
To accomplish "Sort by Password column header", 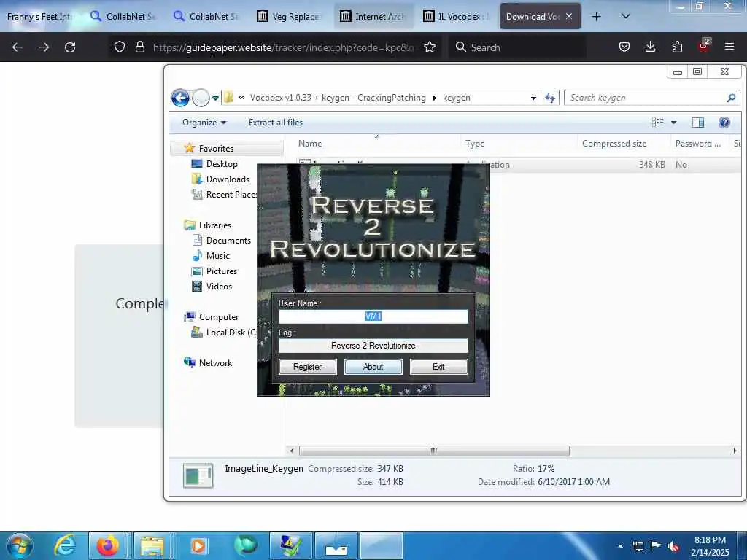I will coord(698,144).
